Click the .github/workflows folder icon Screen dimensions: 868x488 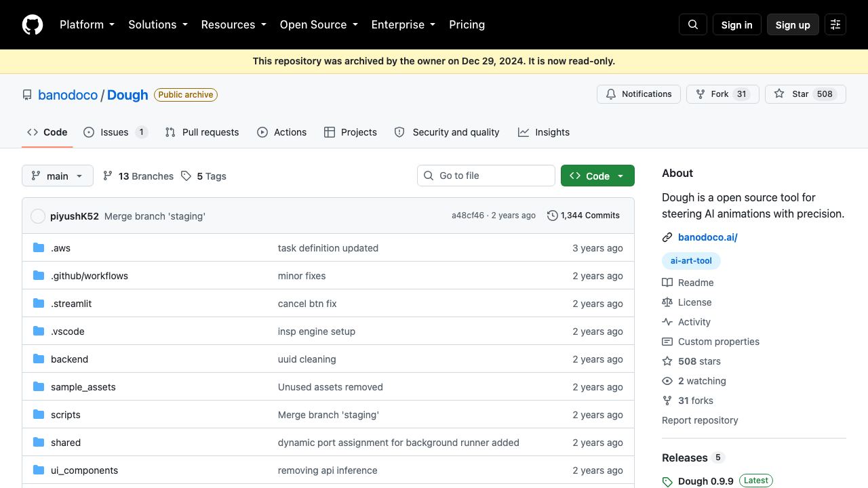pyautogui.click(x=39, y=276)
